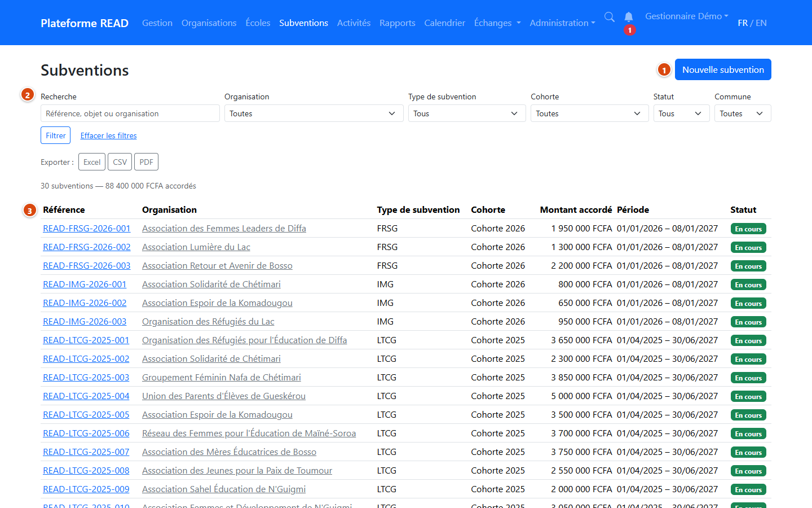Click the Montant accordé column header

[576, 209]
